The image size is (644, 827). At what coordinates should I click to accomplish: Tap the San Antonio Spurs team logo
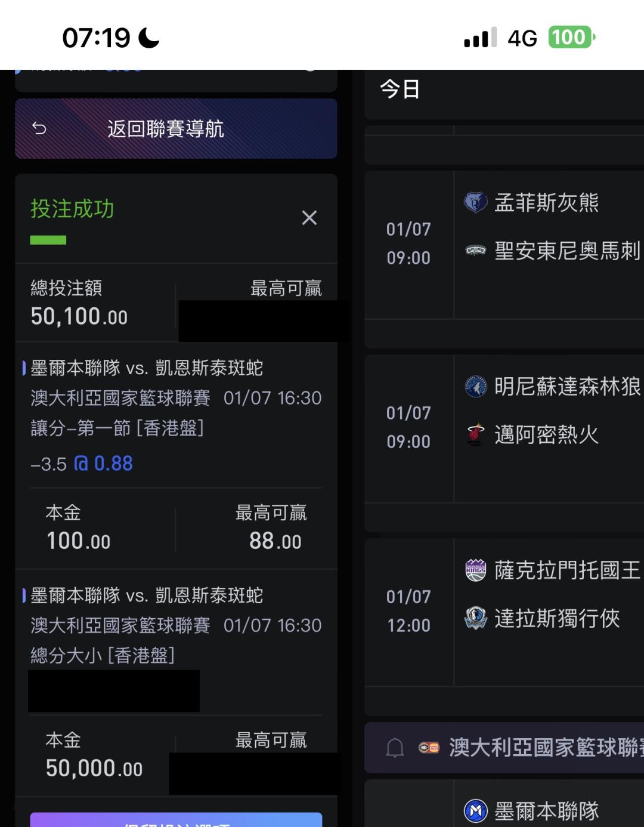coord(475,251)
